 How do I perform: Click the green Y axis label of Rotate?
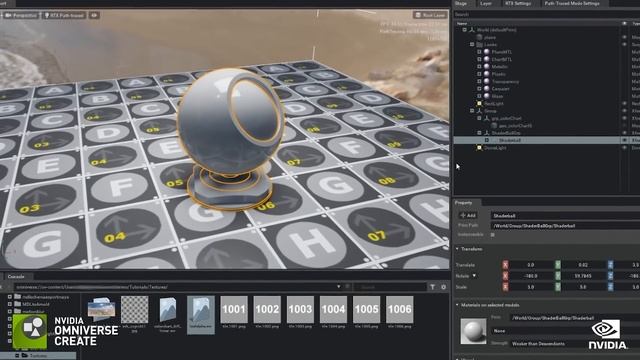(x=558, y=276)
